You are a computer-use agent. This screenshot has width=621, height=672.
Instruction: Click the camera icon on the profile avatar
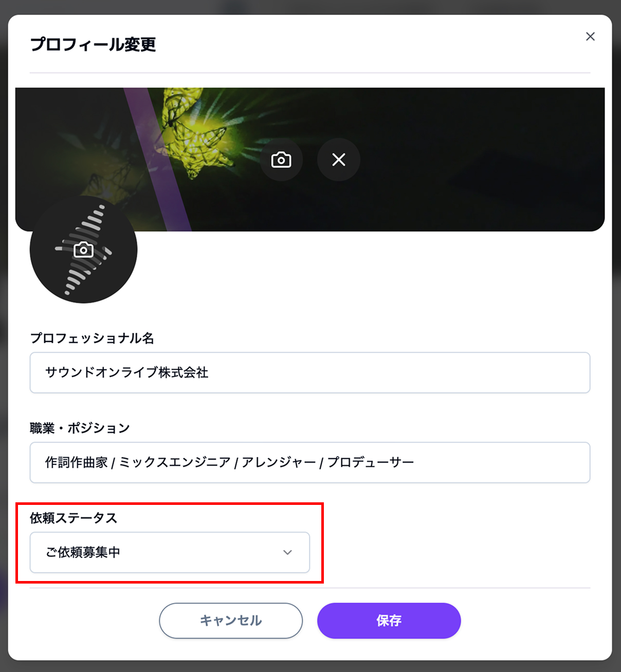(84, 250)
